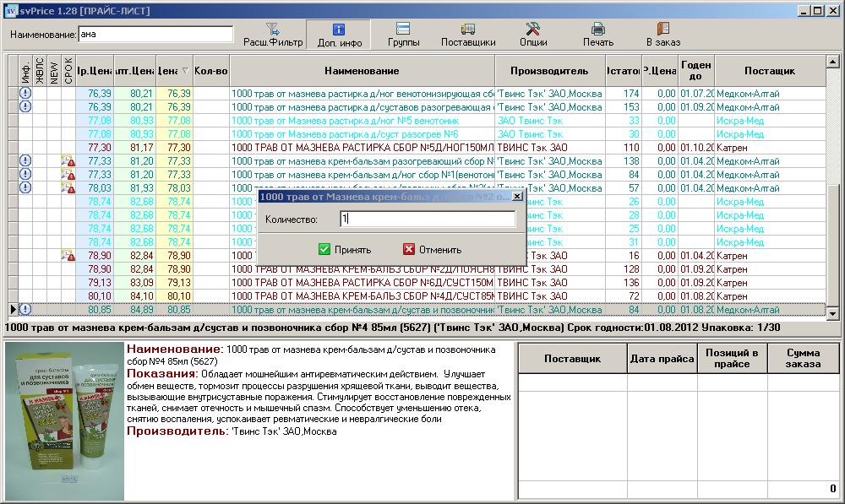This screenshot has width=845, height=504.
Task: Sort by Цена column sort arrow
Action: pyautogui.click(x=185, y=71)
